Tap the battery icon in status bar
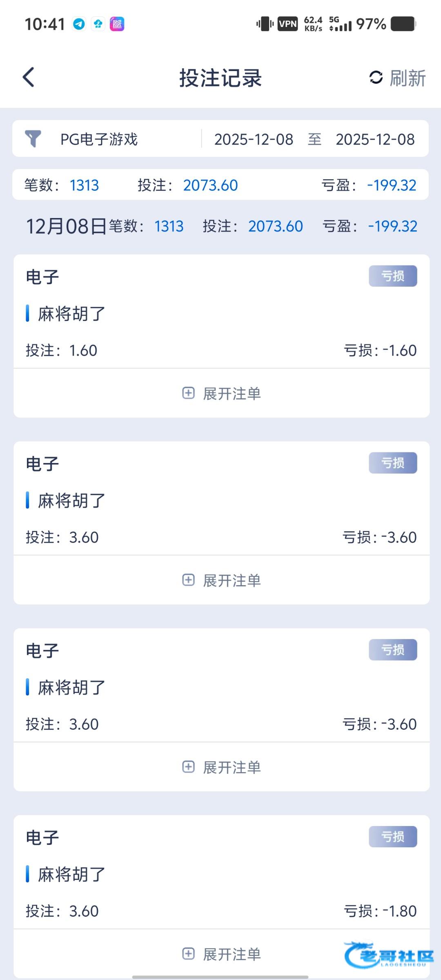441x980 pixels. 403,24
